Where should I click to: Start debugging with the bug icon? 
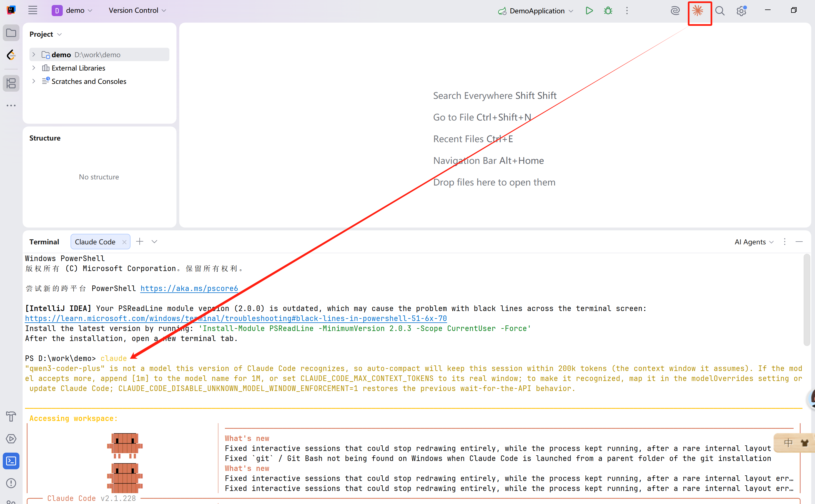(x=608, y=11)
